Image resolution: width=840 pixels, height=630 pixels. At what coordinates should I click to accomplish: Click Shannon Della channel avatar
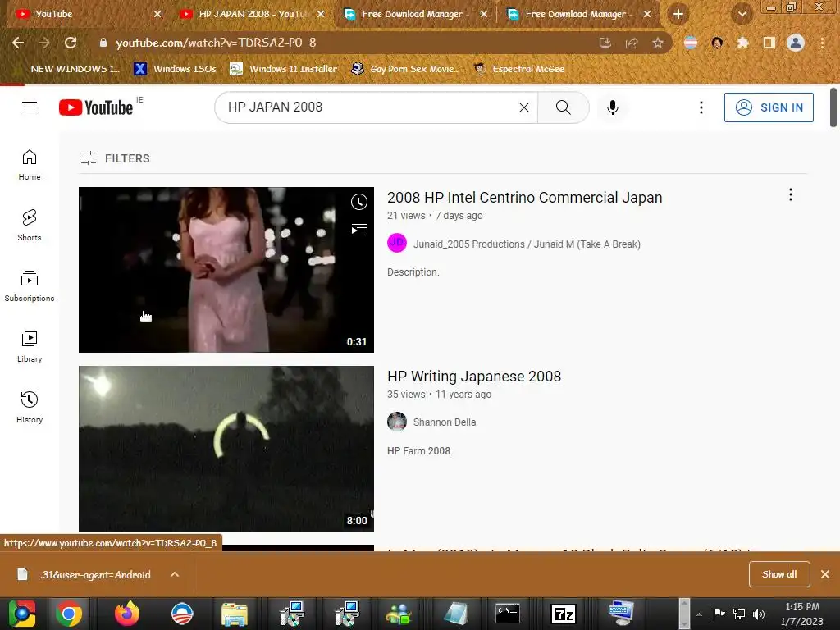(x=397, y=422)
